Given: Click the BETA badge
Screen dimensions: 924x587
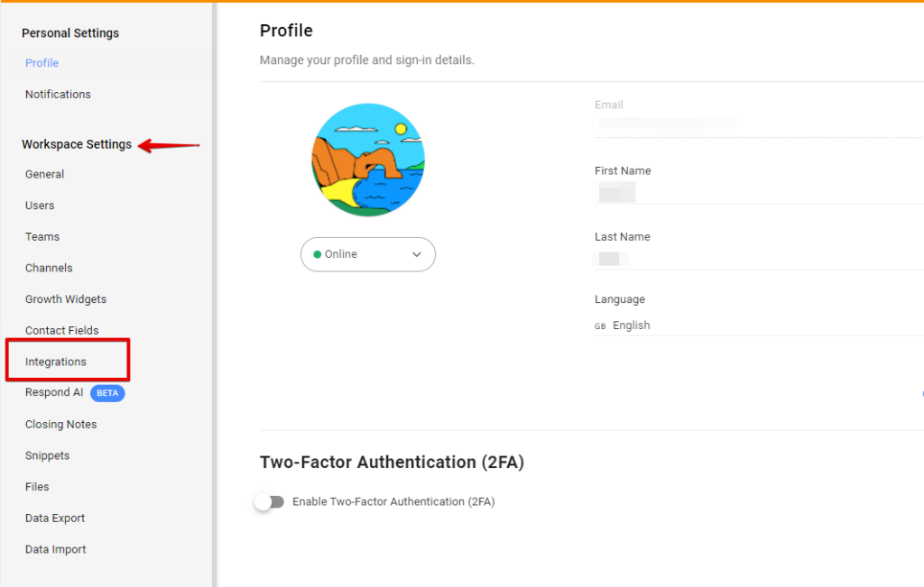Looking at the screenshot, I should click(x=107, y=393).
